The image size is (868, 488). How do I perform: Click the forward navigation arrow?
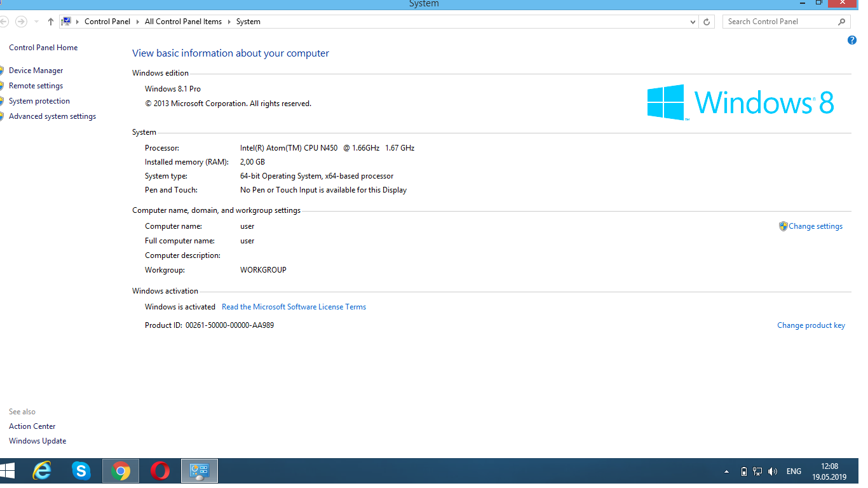pyautogui.click(x=21, y=22)
